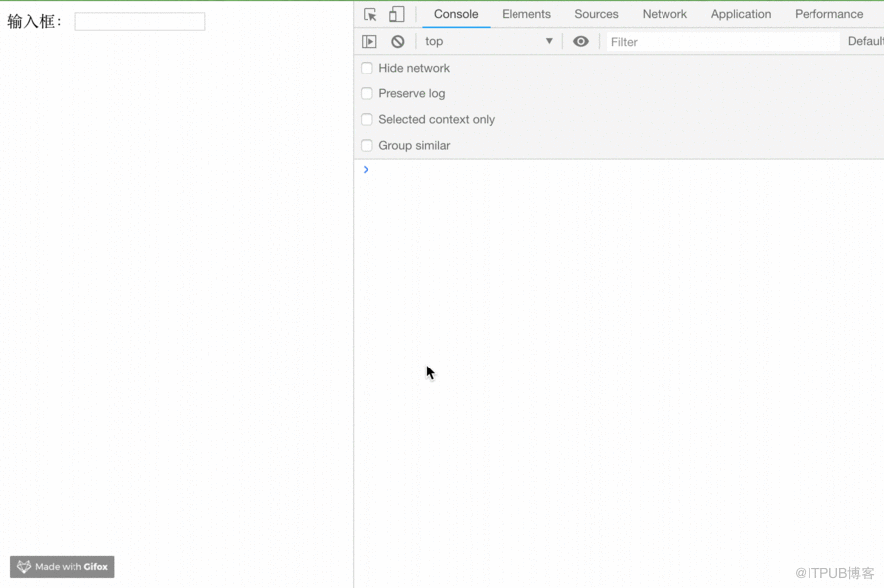Toggle the device toolbar icon
Viewport: 884px width, 588px height.
pyautogui.click(x=397, y=14)
